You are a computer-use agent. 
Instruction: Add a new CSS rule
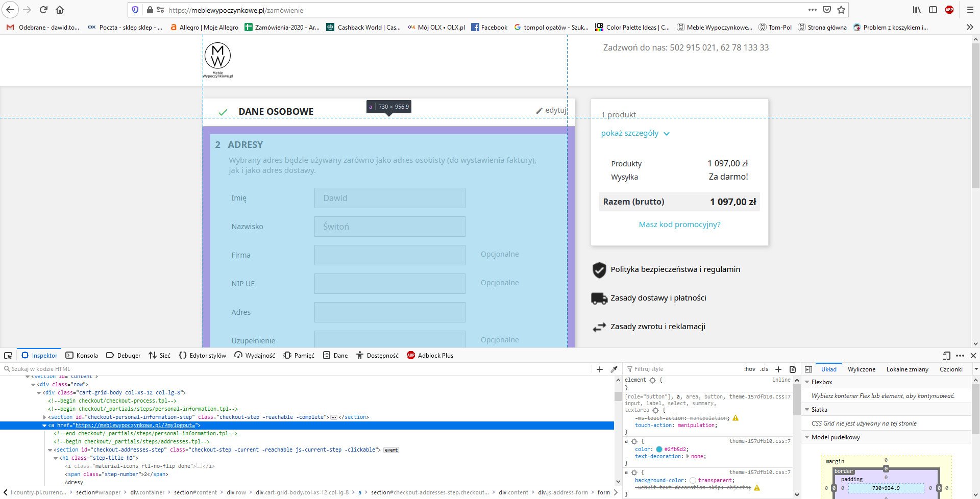click(778, 369)
